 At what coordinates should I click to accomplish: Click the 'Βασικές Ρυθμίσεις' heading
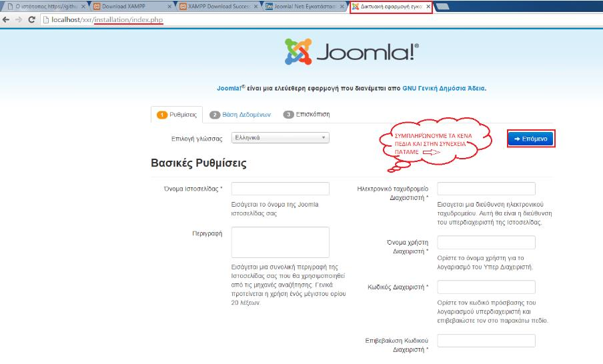(198, 163)
